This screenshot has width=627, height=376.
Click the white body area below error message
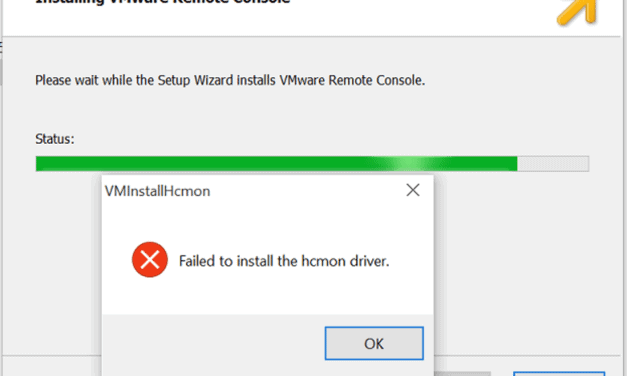[x=268, y=296]
